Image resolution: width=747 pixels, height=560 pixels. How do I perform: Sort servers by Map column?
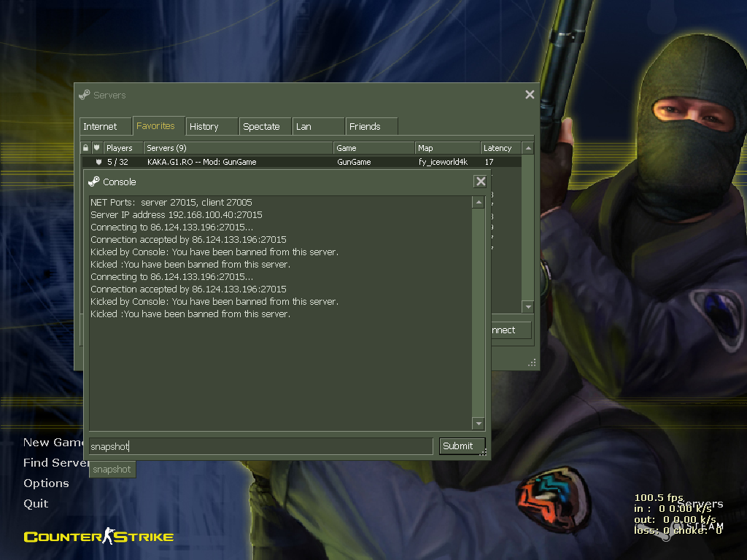[x=447, y=148]
